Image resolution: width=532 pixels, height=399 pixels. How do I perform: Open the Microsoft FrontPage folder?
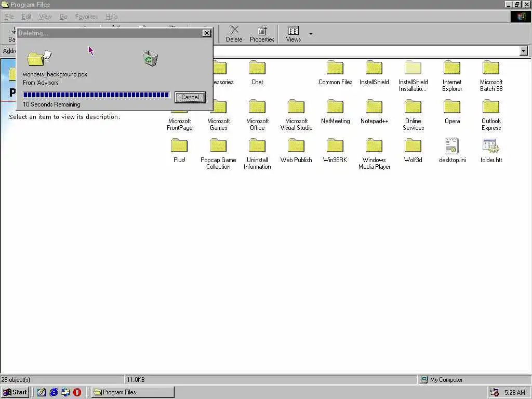point(179,119)
